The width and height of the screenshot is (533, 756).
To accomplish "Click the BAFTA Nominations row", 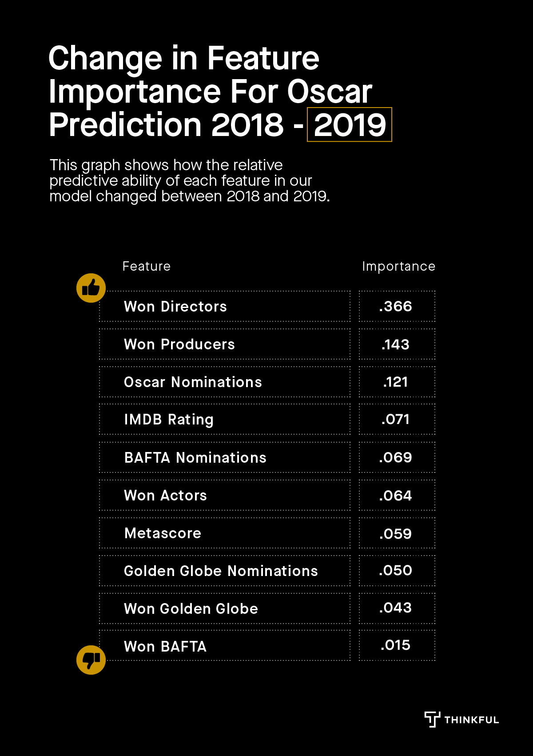I will coord(225,457).
